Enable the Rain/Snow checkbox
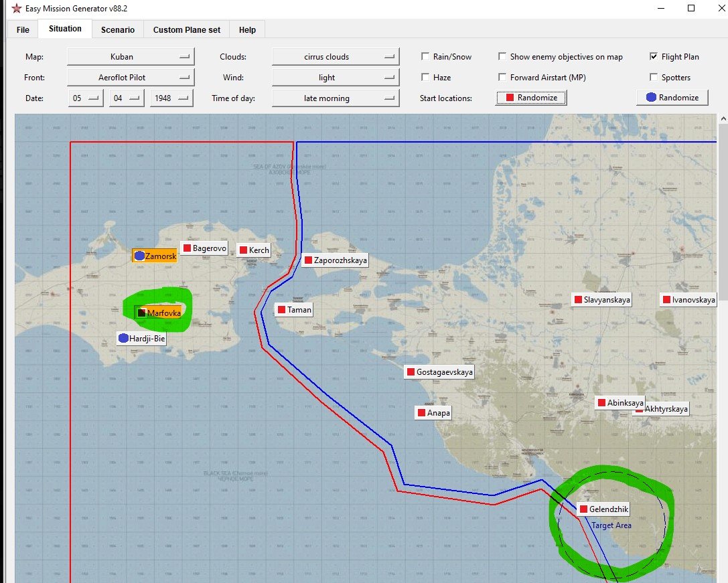 (425, 57)
